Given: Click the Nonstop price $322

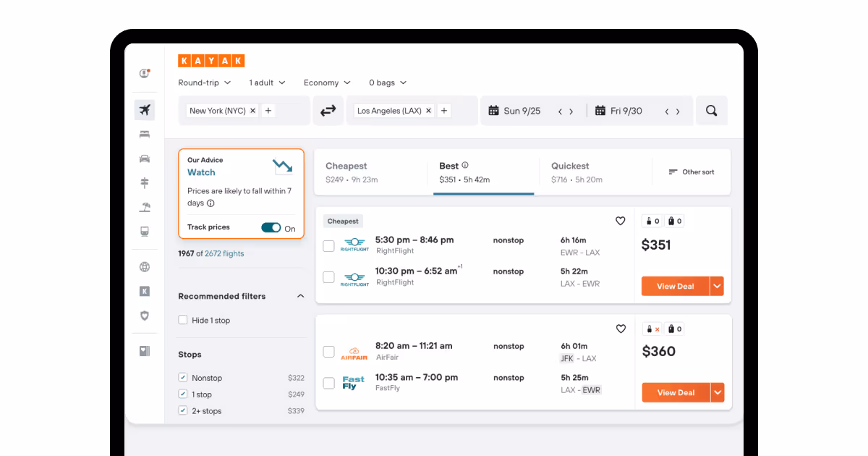Looking at the screenshot, I should [x=296, y=378].
